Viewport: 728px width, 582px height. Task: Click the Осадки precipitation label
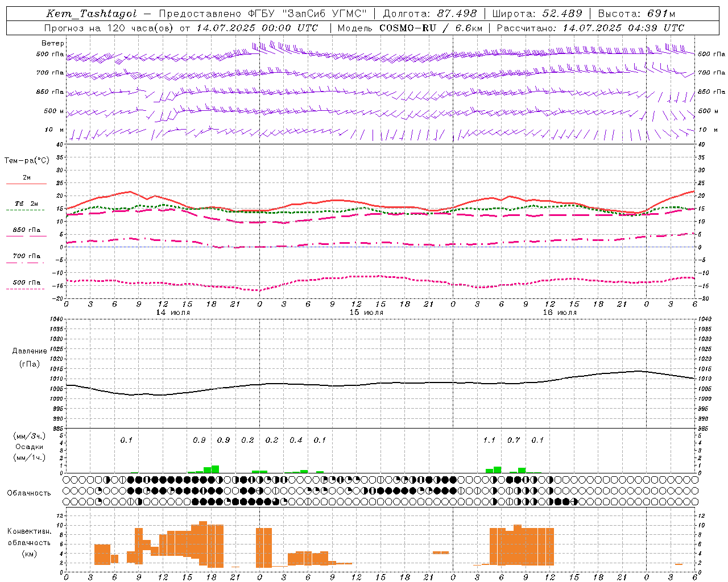tap(30, 447)
